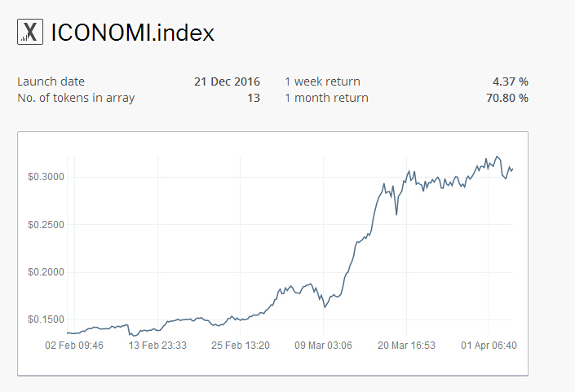
Task: Click the $0.3000 y-axis label
Action: click(x=46, y=177)
